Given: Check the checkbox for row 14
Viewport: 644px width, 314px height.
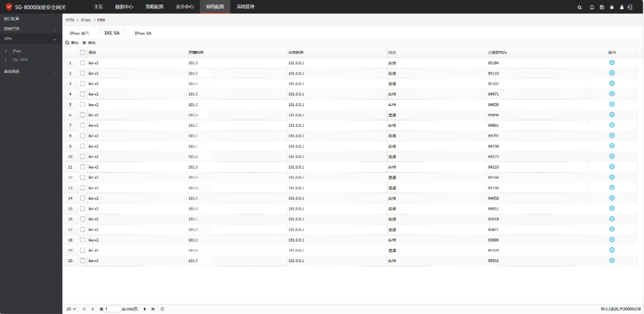Looking at the screenshot, I should point(82,198).
